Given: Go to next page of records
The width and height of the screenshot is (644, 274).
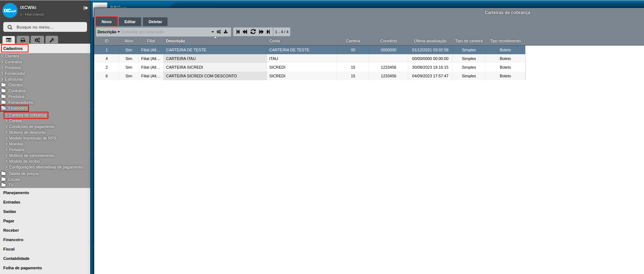Looking at the screenshot, I should point(261,32).
